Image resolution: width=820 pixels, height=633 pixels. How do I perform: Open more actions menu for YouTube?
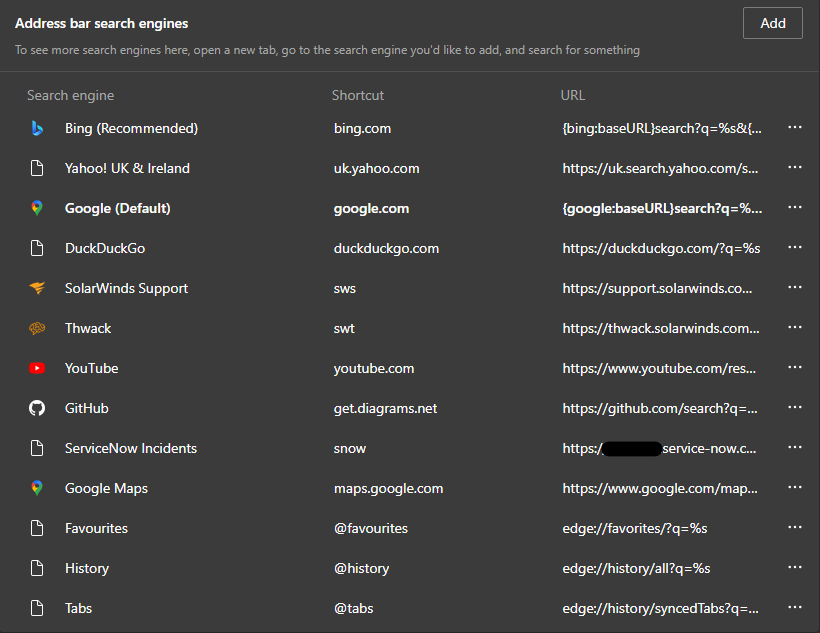pyautogui.click(x=794, y=367)
